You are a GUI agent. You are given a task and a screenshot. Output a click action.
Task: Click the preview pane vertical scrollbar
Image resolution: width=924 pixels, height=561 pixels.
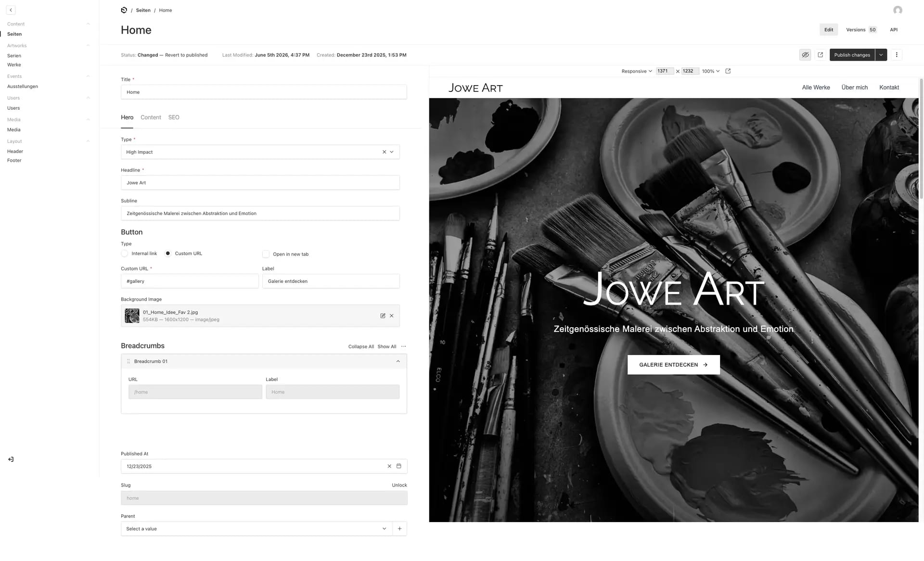pos(921,140)
